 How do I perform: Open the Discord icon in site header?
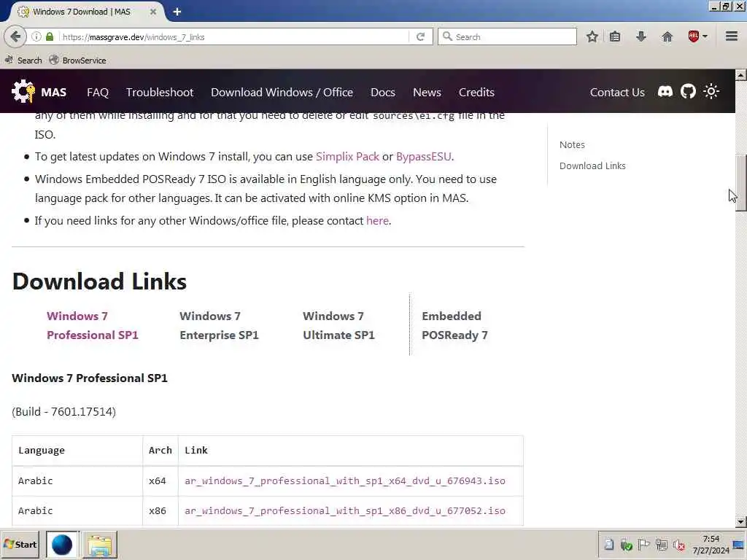tap(665, 91)
